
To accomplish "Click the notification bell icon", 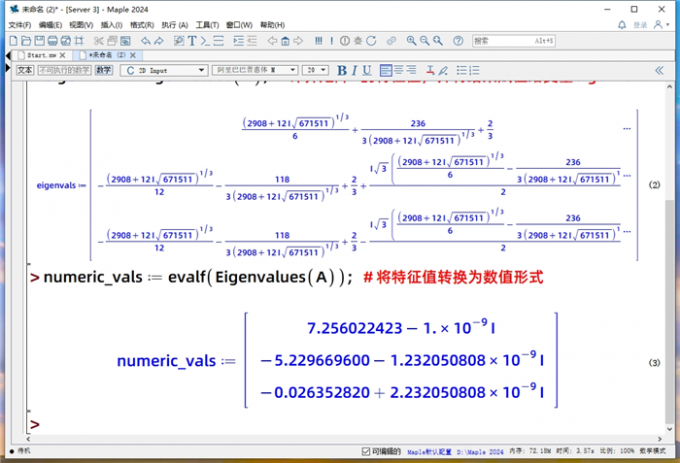I will (620, 24).
